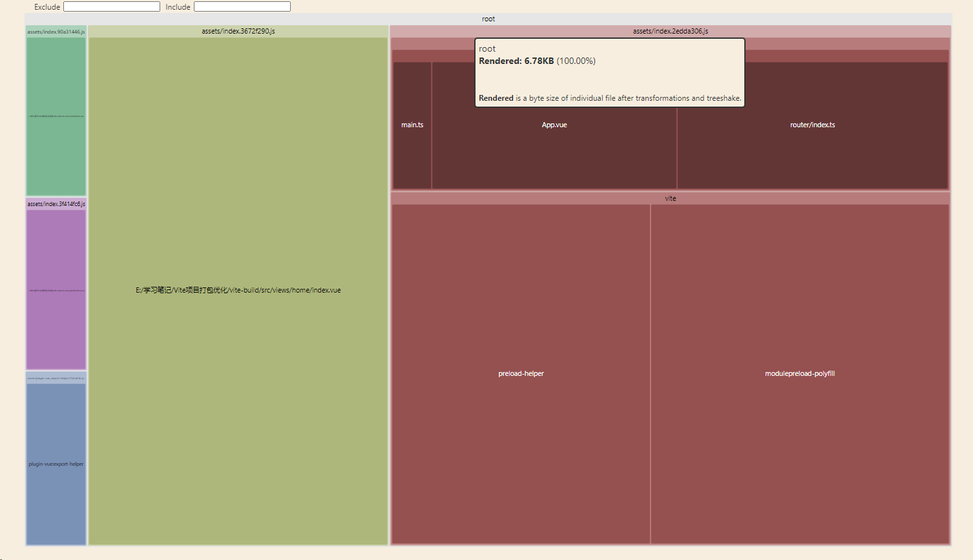Click the vite group header
The width and height of the screenshot is (973, 560).
[671, 198]
